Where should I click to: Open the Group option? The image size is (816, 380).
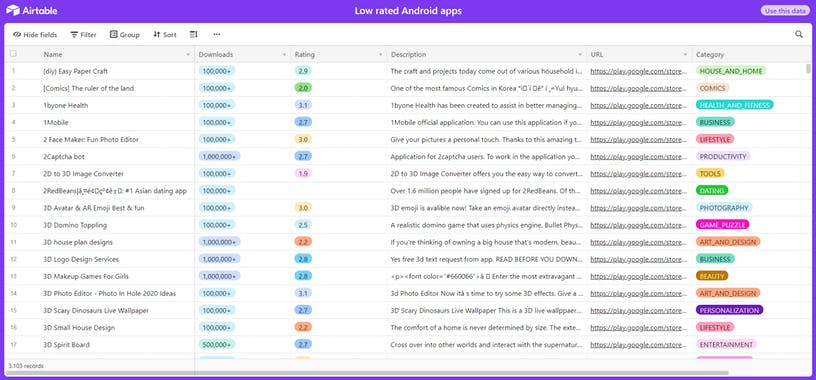124,34
